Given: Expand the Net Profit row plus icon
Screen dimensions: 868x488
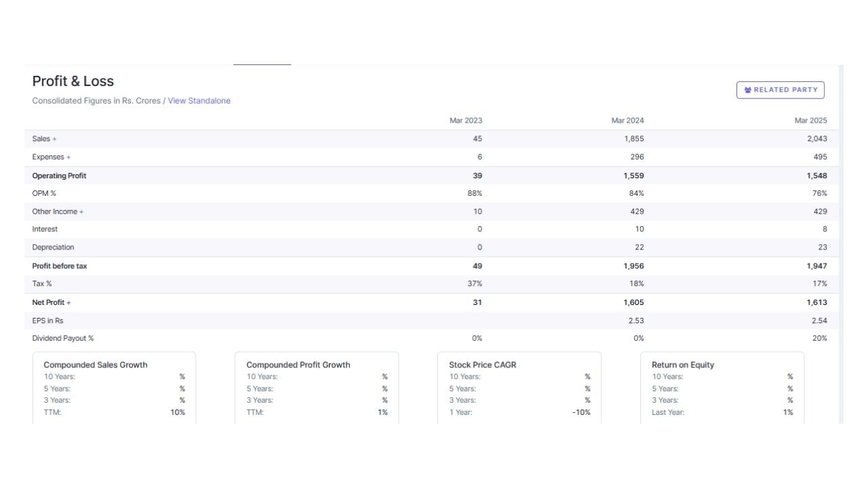Looking at the screenshot, I should pyautogui.click(x=68, y=303).
